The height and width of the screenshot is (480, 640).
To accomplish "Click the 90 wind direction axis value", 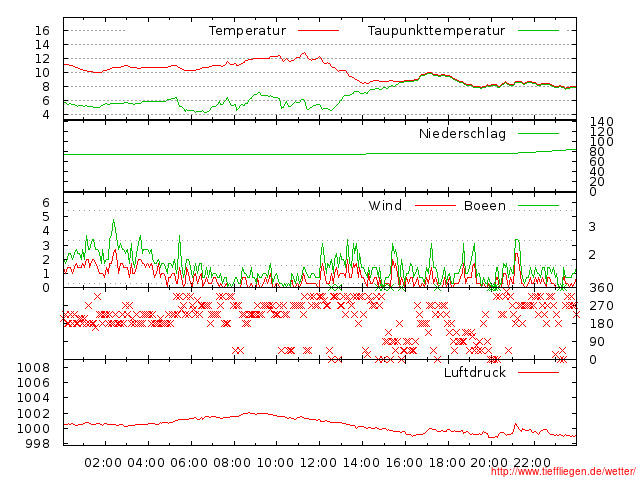I will click(x=597, y=342).
